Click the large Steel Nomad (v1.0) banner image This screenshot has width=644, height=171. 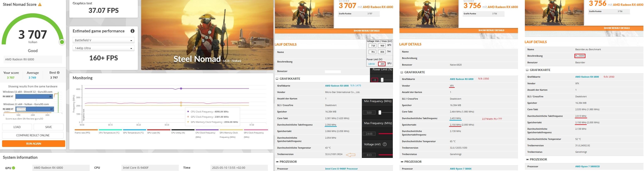207,35
